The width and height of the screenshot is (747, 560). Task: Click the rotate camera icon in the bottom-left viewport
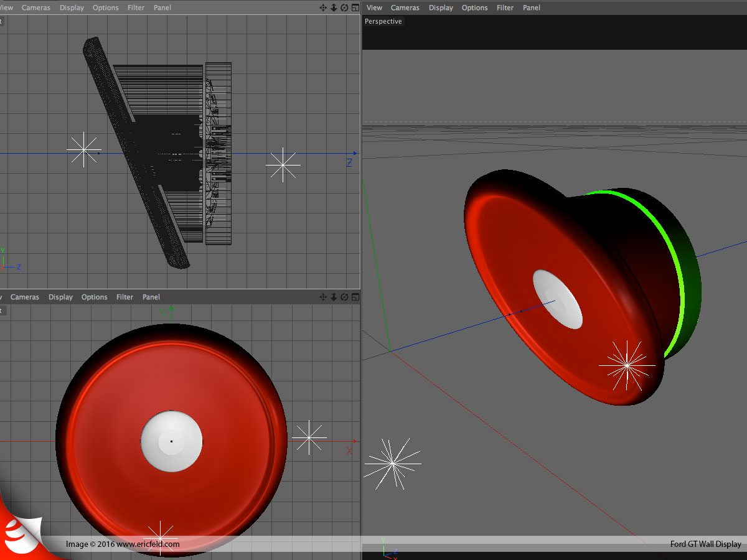(344, 297)
